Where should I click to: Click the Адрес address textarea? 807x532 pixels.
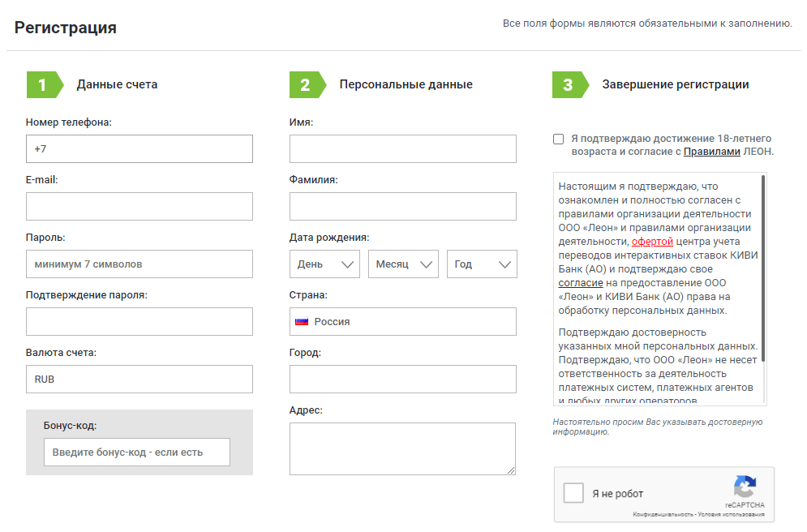point(402,448)
